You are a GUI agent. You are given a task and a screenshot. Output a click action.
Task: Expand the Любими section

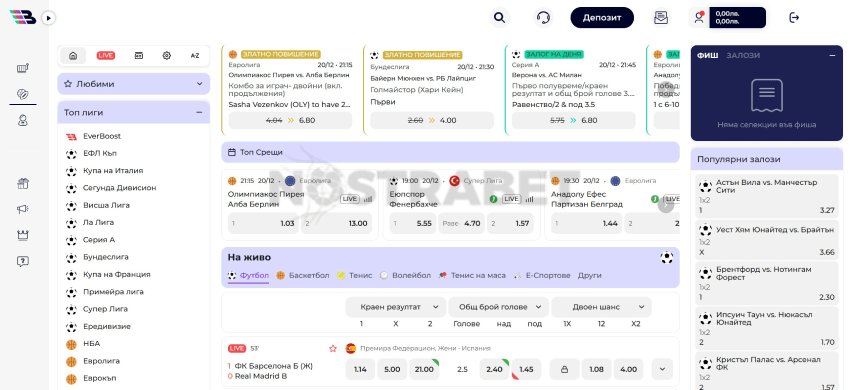coord(133,84)
